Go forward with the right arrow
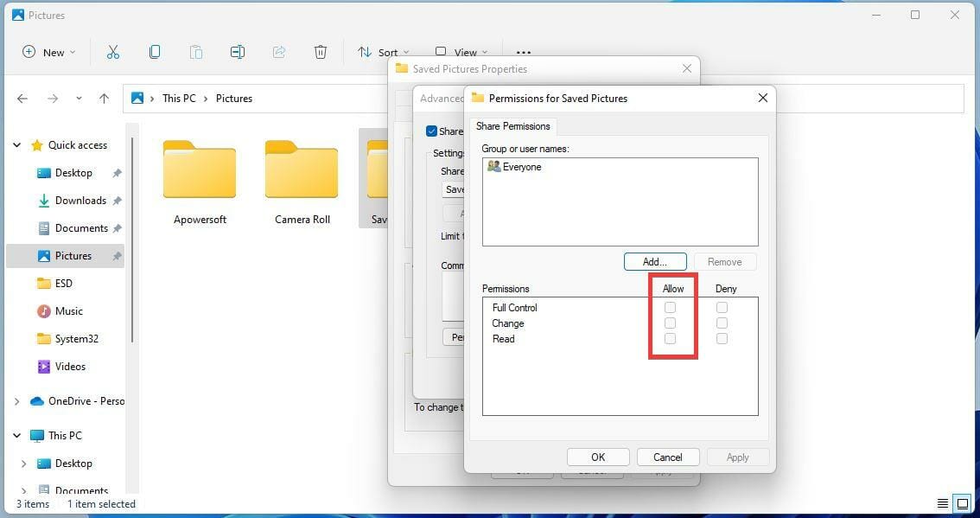 point(53,99)
